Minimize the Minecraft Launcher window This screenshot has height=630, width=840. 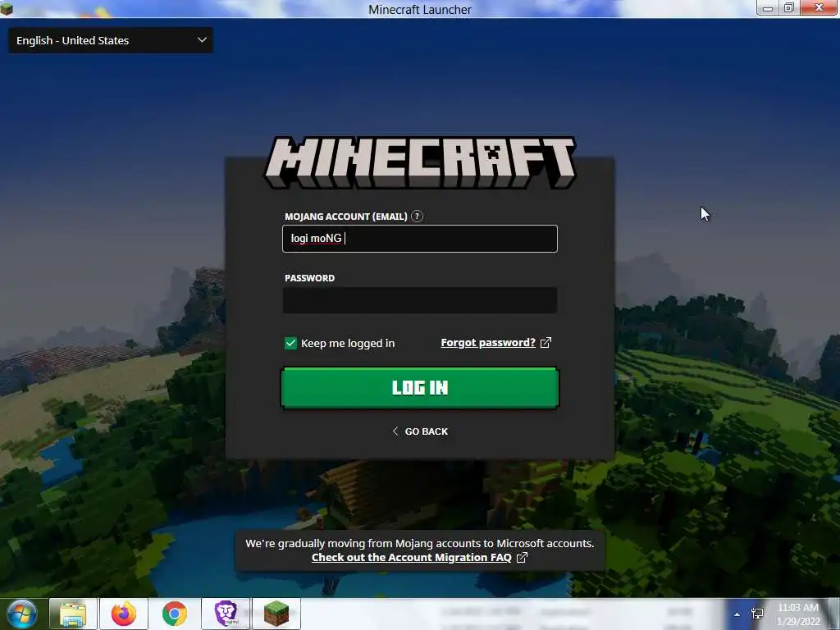pyautogui.click(x=768, y=8)
